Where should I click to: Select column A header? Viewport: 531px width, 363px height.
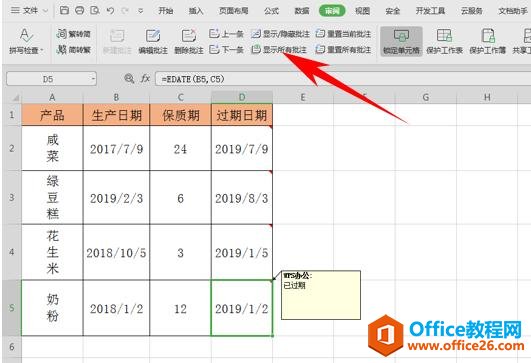pos(52,98)
